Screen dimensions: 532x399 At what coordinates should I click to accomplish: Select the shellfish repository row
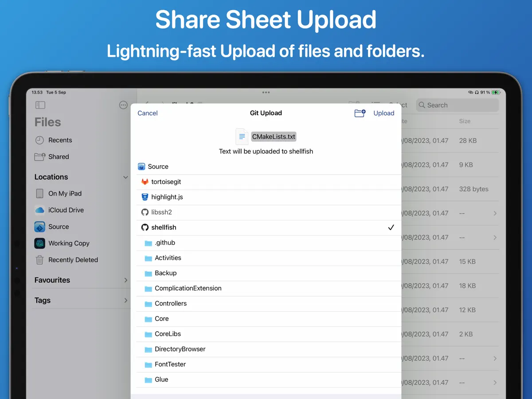[x=266, y=227]
